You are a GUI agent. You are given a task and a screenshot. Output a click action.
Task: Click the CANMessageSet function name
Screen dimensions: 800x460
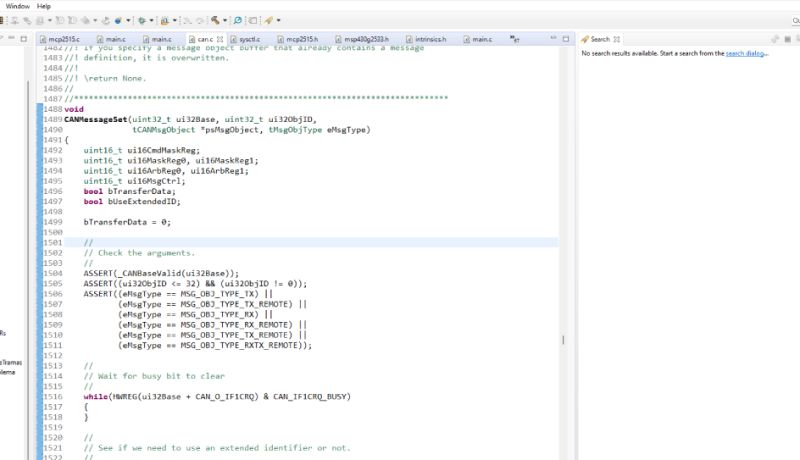[95, 119]
